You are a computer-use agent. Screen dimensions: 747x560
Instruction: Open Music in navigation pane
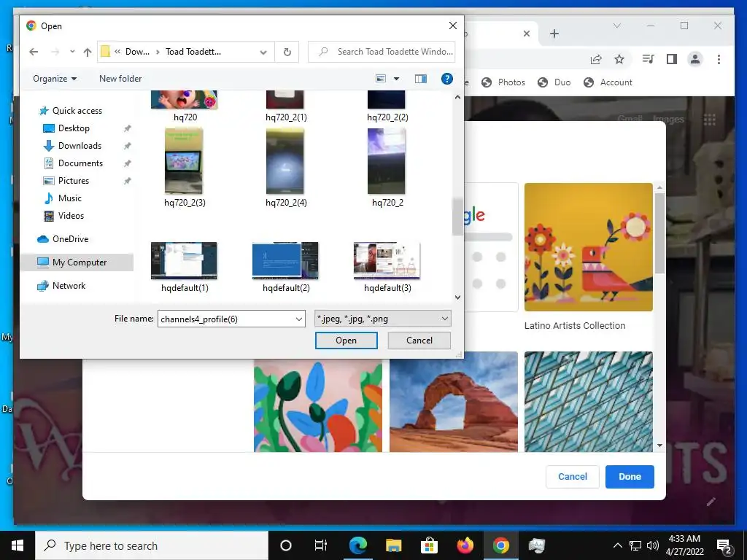click(69, 198)
